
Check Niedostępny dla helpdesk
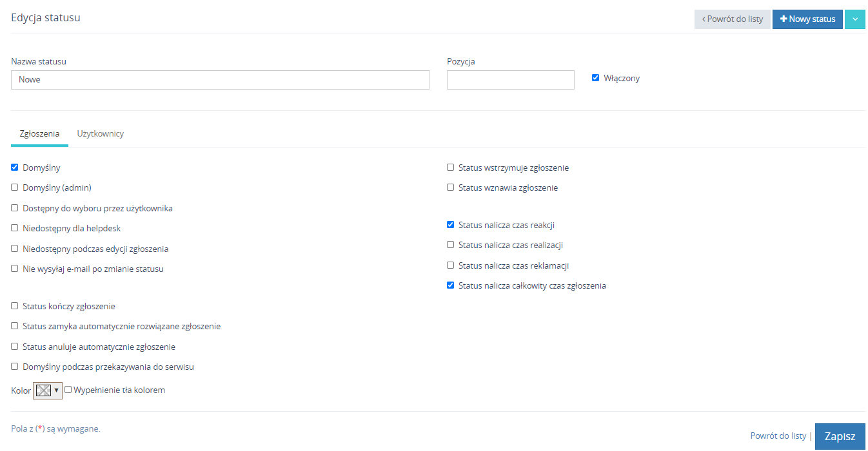15,228
